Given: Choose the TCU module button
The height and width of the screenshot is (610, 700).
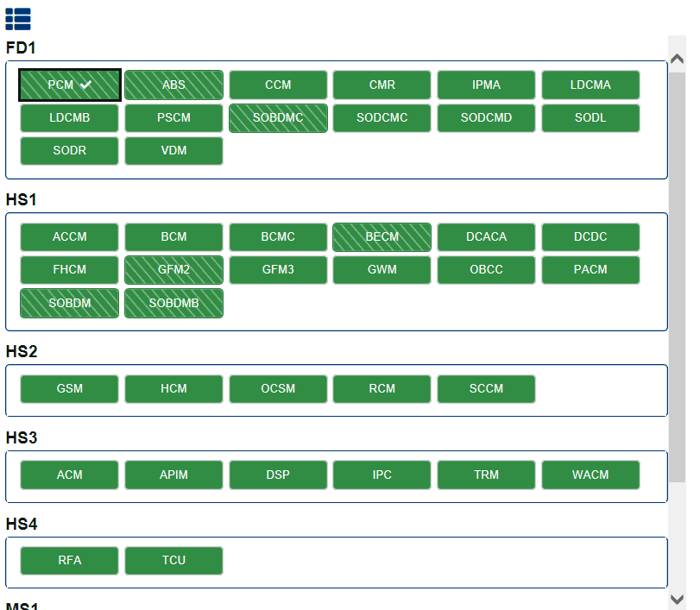Looking at the screenshot, I should [173, 560].
